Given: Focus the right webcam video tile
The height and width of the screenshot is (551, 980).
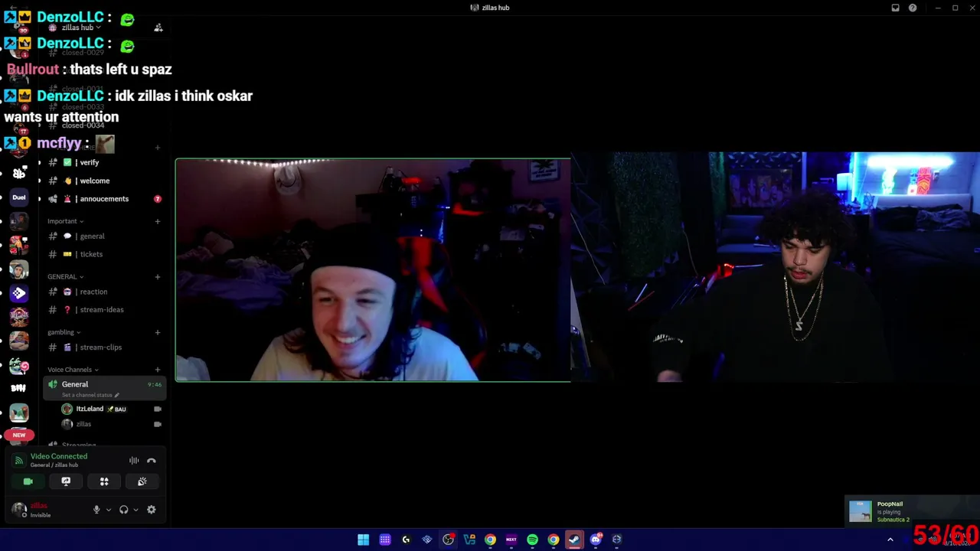Looking at the screenshot, I should click(x=776, y=266).
